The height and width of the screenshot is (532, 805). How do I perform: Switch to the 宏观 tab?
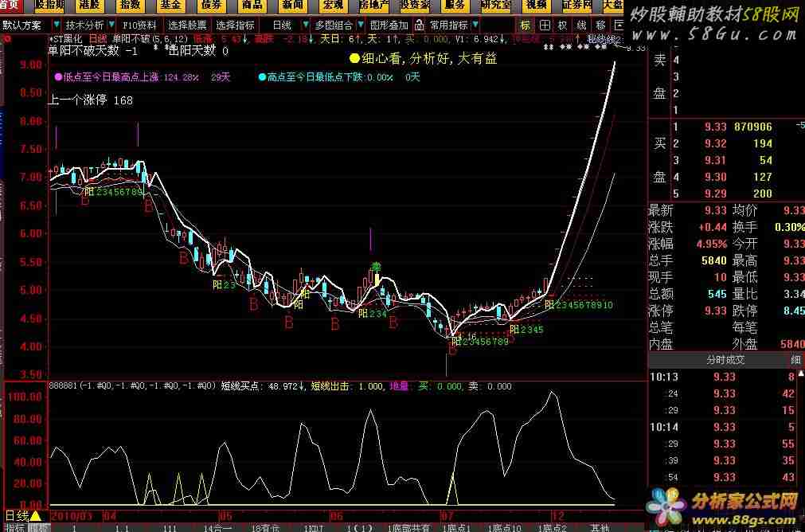334,6
